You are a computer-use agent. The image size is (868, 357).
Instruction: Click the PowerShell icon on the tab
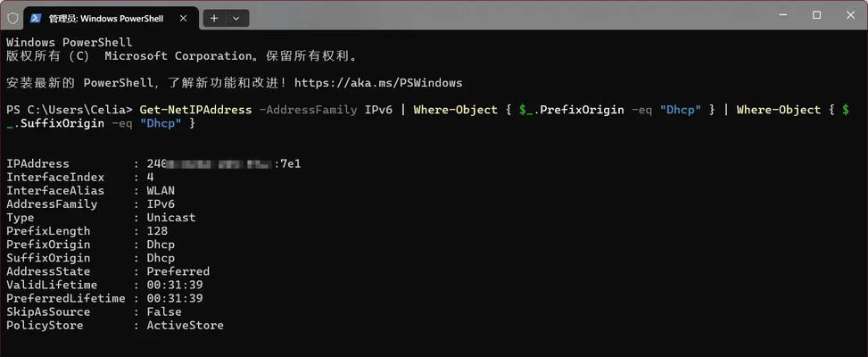pyautogui.click(x=36, y=18)
